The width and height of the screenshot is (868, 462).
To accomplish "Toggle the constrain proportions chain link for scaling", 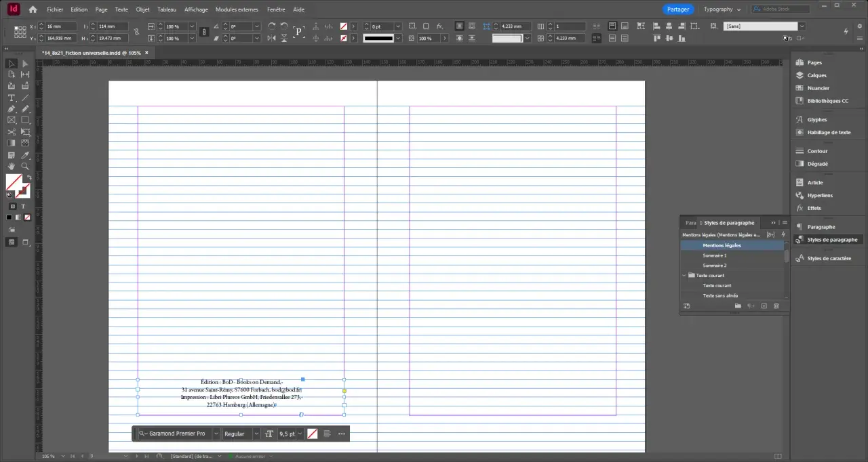I will coord(204,33).
